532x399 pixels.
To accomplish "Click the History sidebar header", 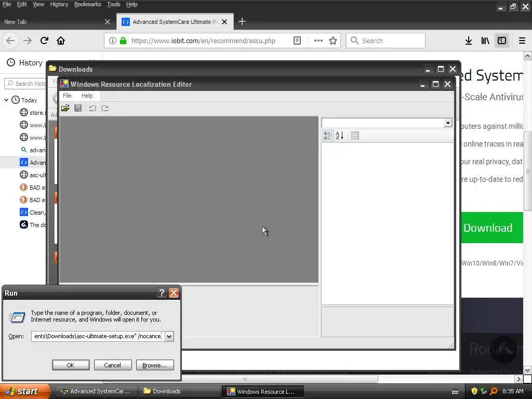I will click(25, 63).
